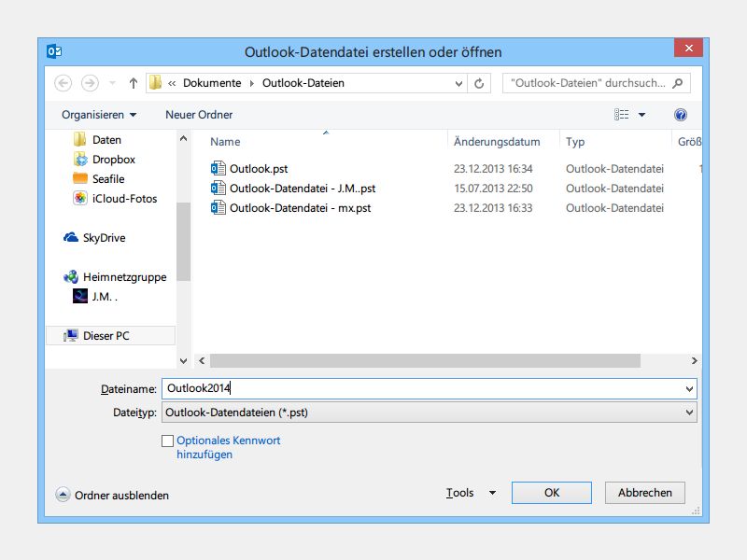Open the Organisieren menu
This screenshot has width=747, height=560.
(99, 115)
